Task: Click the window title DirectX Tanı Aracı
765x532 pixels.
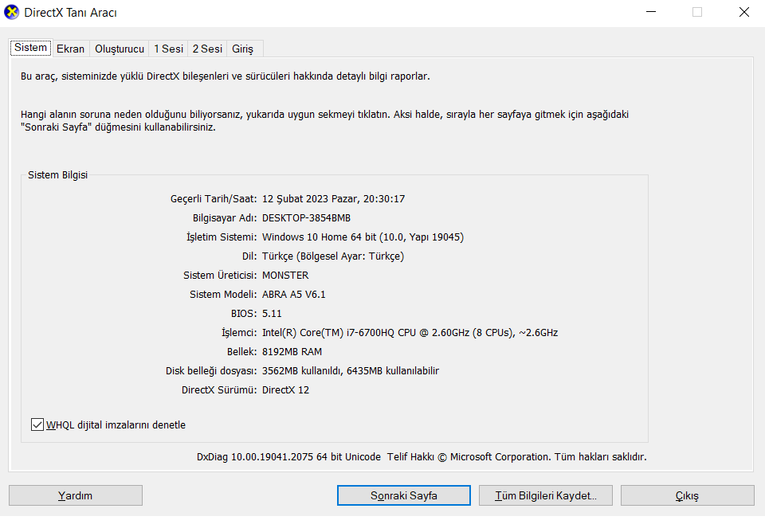Action: point(71,13)
